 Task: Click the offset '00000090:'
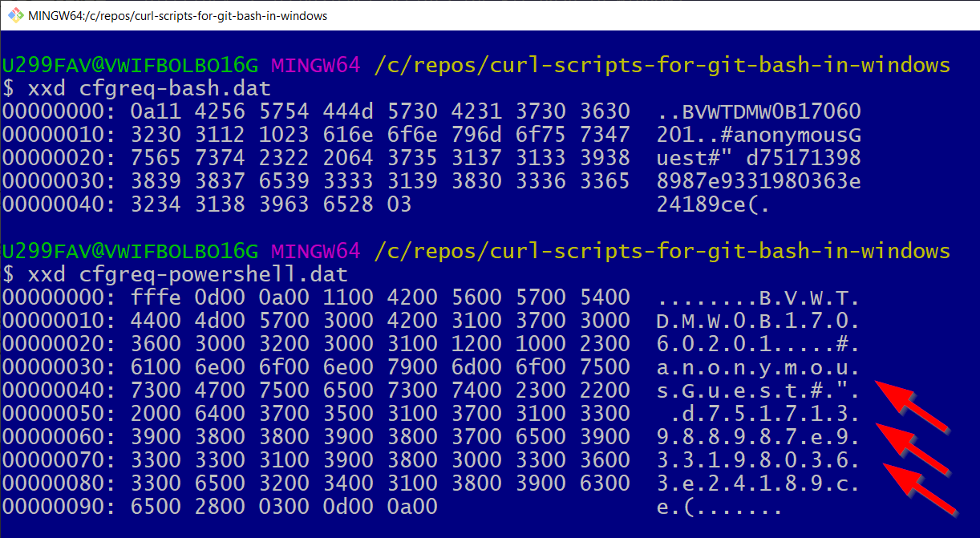[59, 509]
